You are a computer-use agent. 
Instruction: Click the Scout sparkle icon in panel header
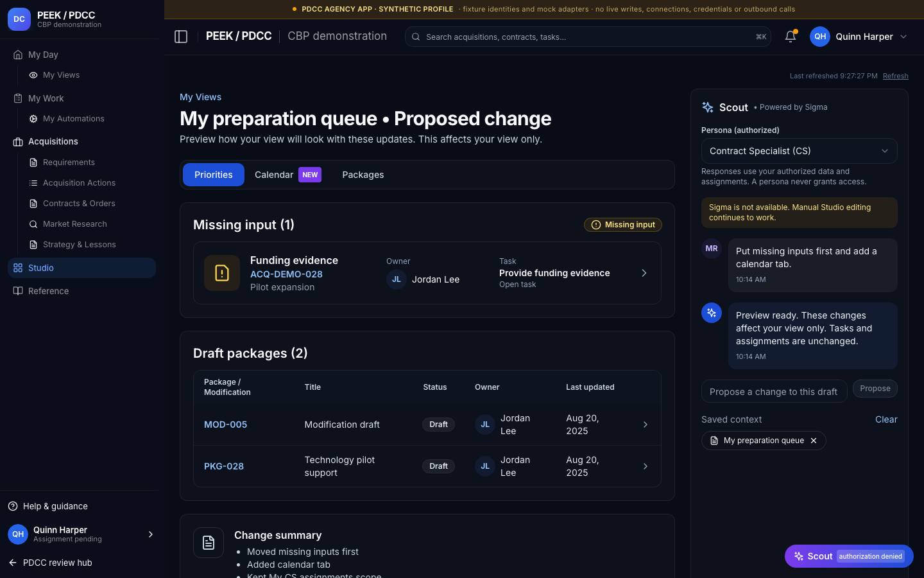click(708, 107)
